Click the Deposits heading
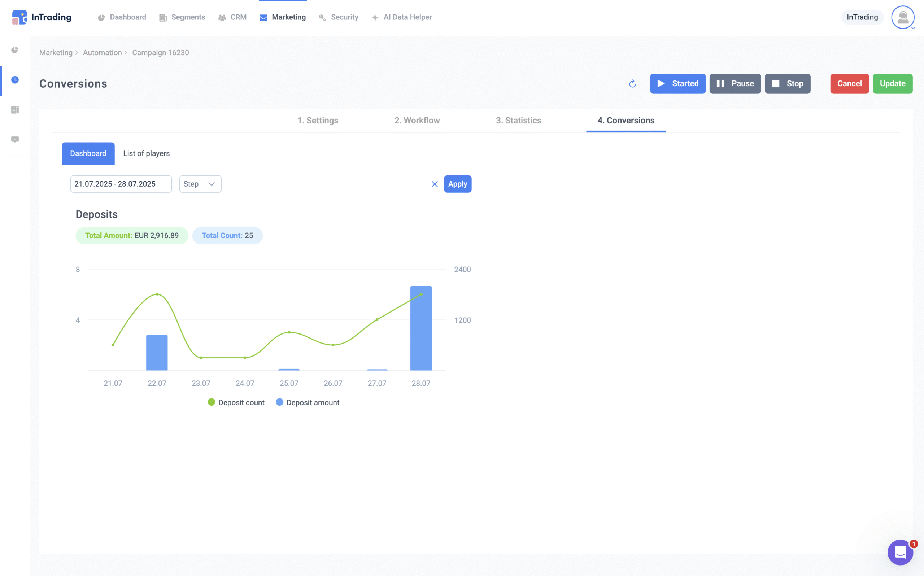Screen dimensions: 924x576 (97, 214)
